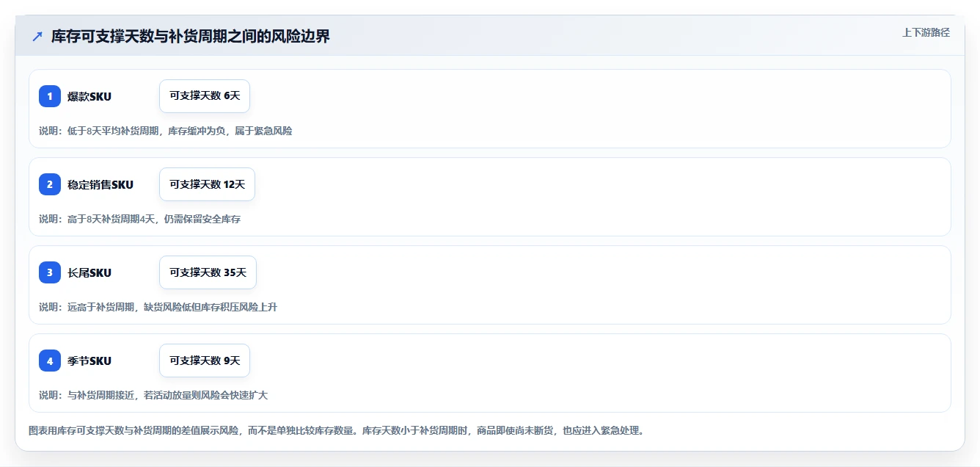Viewport: 980px width, 467px height.
Task: Click number badge 2 for 稳定销售SKU
Action: point(50,184)
